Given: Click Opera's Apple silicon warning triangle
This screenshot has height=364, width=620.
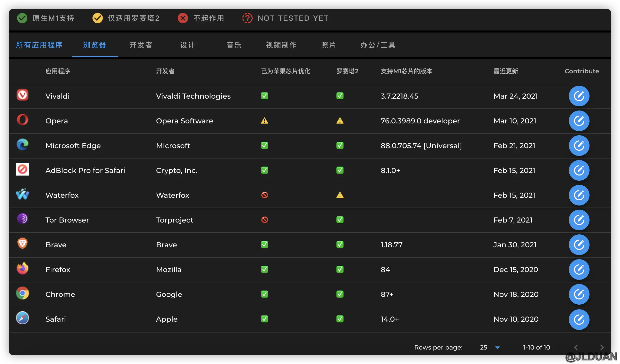Looking at the screenshot, I should pyautogui.click(x=265, y=121).
